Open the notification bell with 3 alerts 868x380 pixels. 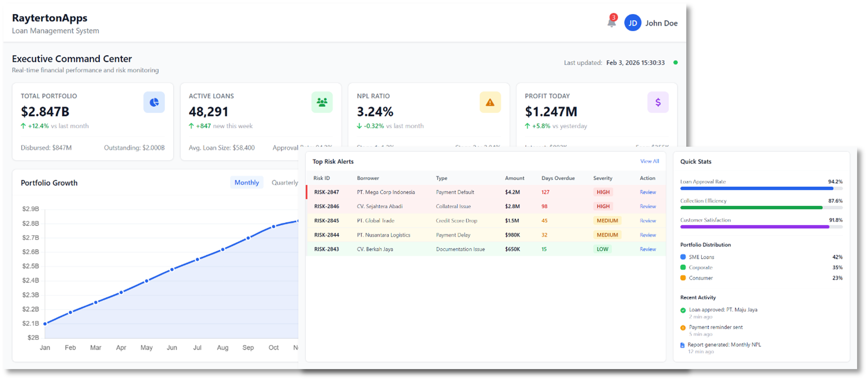coord(611,23)
